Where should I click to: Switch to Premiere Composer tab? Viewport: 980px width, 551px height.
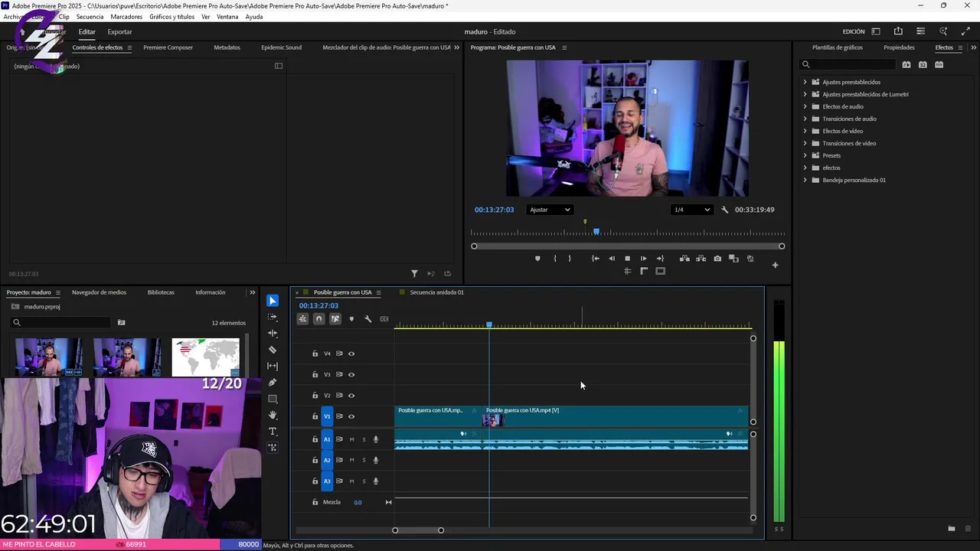168,47
